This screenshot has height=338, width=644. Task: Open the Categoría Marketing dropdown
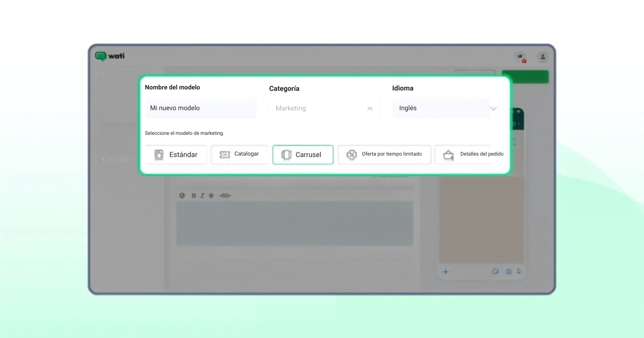click(x=324, y=108)
